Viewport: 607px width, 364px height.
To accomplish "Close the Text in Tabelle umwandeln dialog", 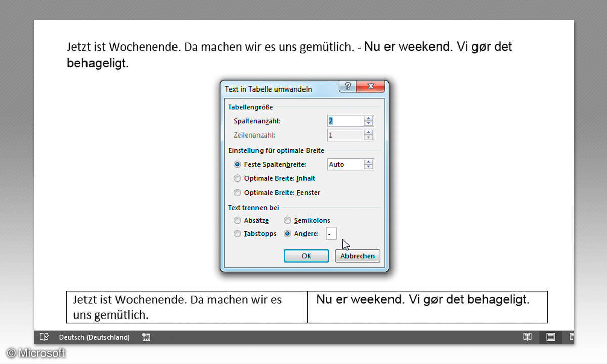I will coord(370,86).
